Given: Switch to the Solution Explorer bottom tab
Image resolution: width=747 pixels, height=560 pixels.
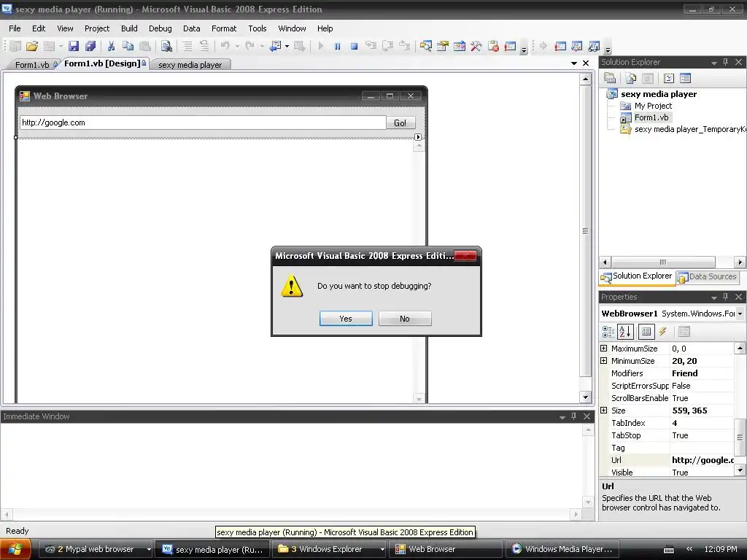Looking at the screenshot, I should [x=637, y=276].
